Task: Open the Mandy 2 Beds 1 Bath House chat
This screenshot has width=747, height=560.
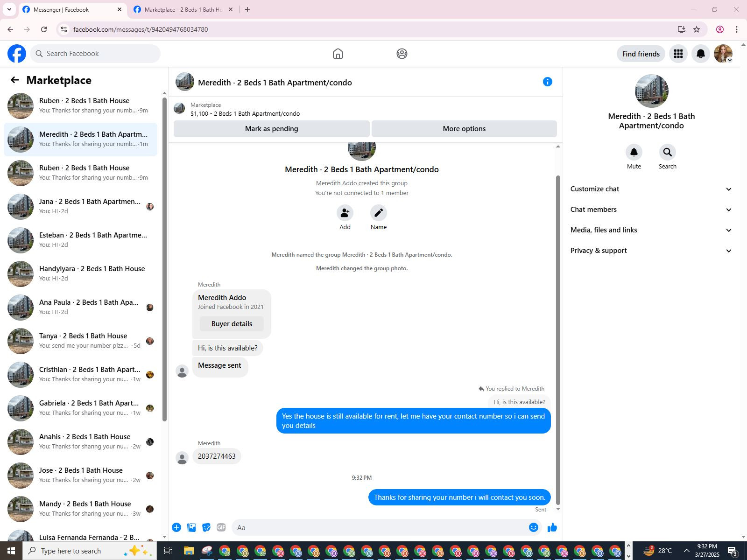Action: (x=80, y=509)
